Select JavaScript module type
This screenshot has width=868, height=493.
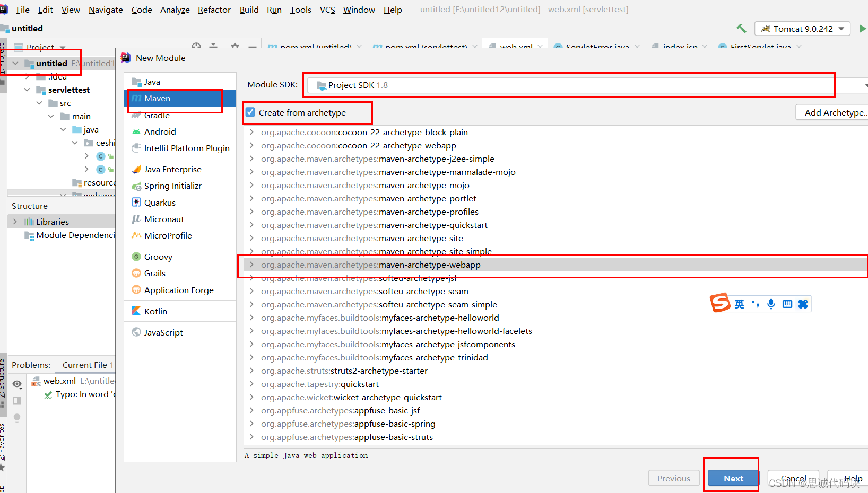[x=180, y=332]
